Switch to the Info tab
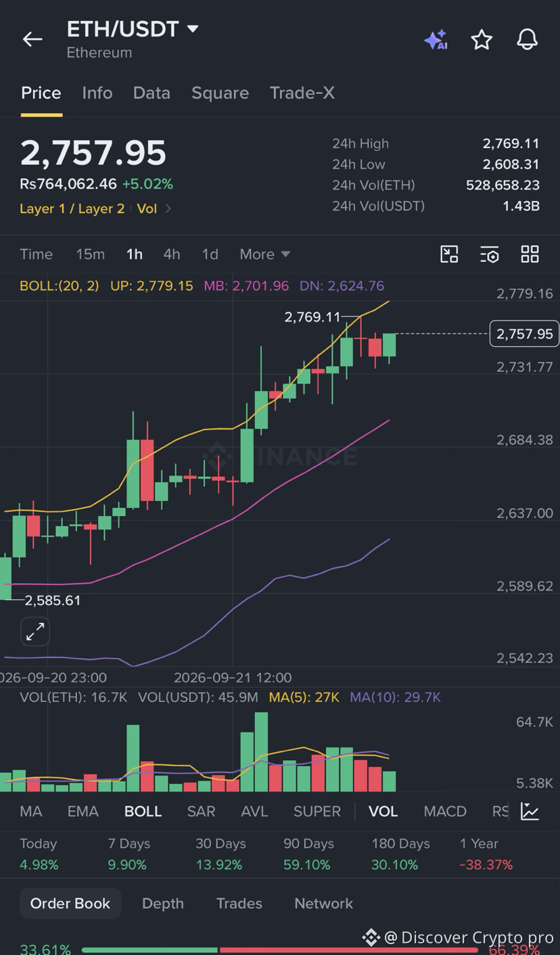 [97, 93]
